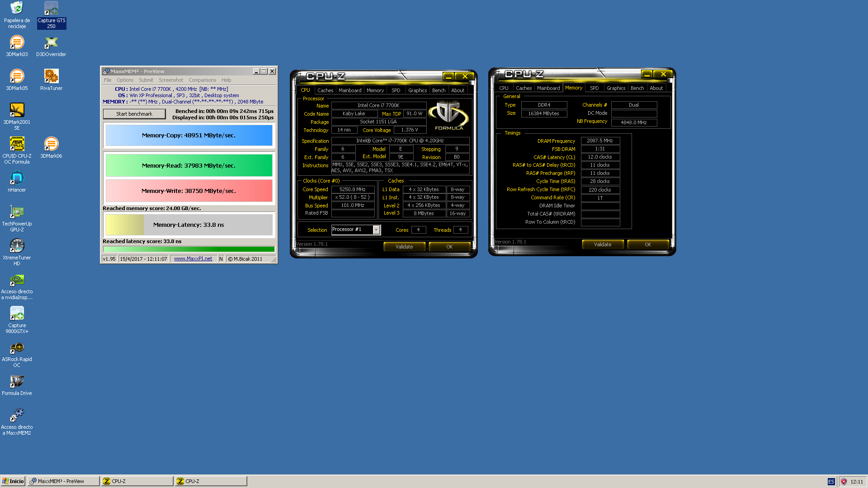868x488 pixels.
Task: Open the Capture 9800GTX+ desktop icon
Action: 17,320
